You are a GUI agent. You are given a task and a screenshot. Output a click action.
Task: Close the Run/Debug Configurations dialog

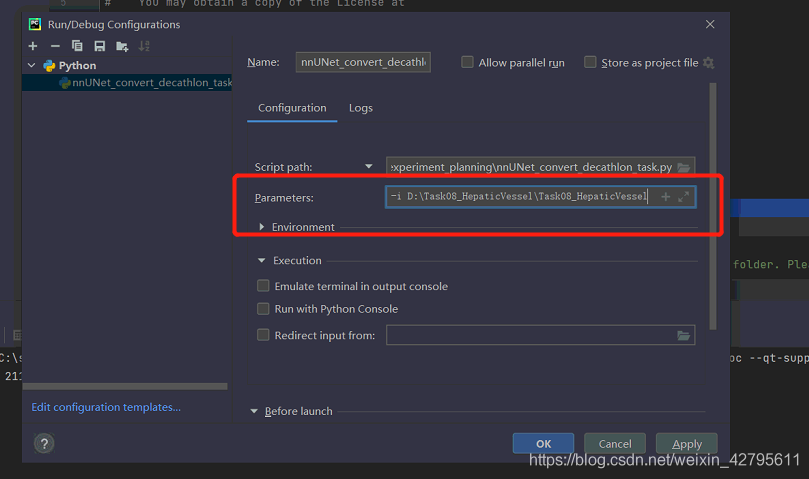pos(710,24)
